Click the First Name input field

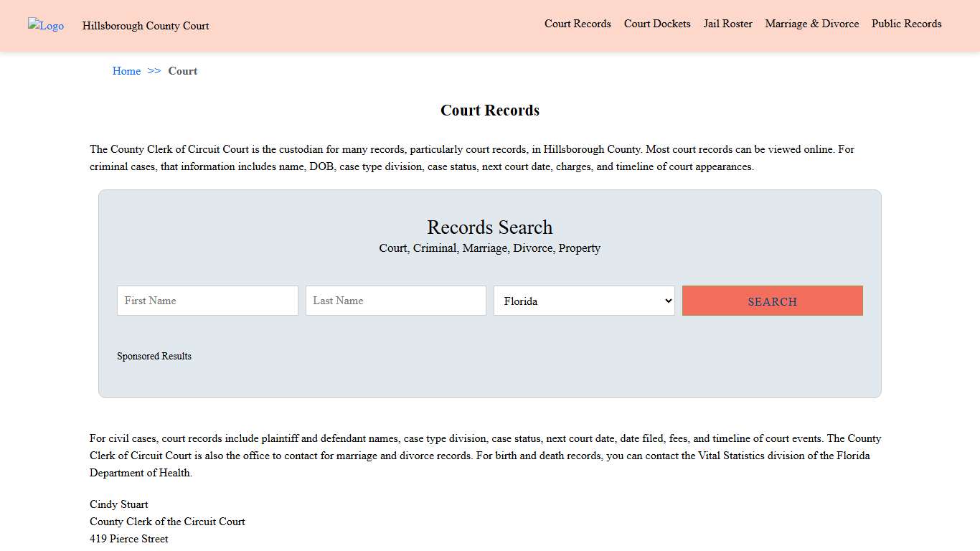[207, 301]
